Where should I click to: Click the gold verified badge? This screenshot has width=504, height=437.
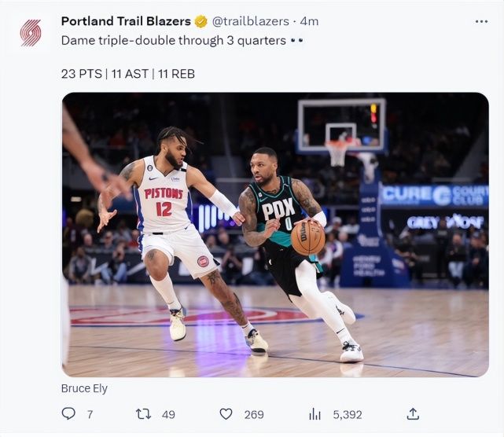click(201, 21)
